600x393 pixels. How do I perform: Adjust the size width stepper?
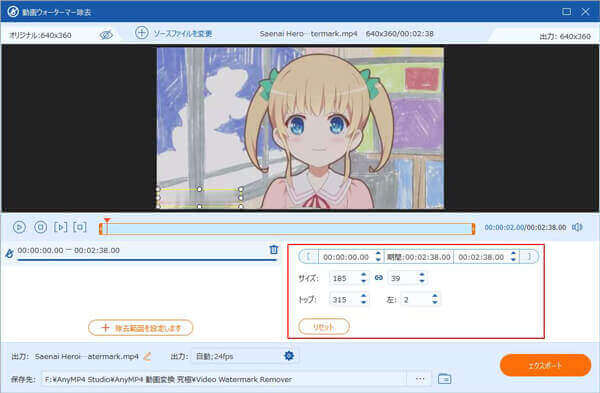[x=364, y=278]
